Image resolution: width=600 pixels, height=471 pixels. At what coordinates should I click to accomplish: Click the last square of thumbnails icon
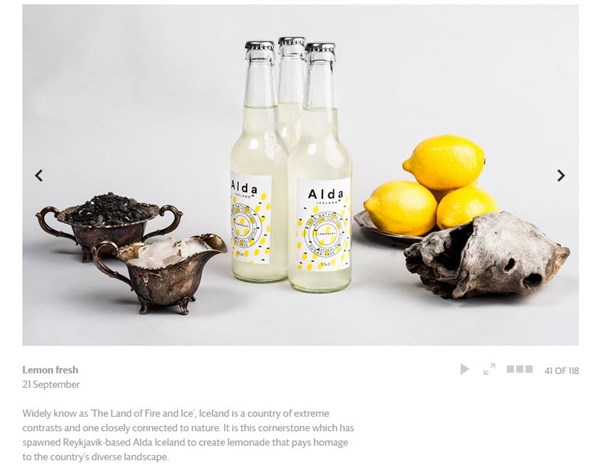tap(529, 369)
